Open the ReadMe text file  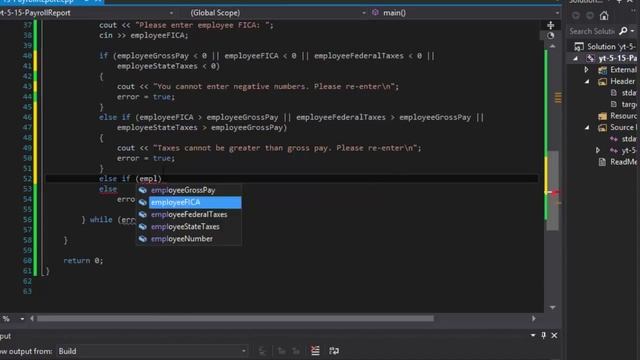pyautogui.click(x=623, y=162)
